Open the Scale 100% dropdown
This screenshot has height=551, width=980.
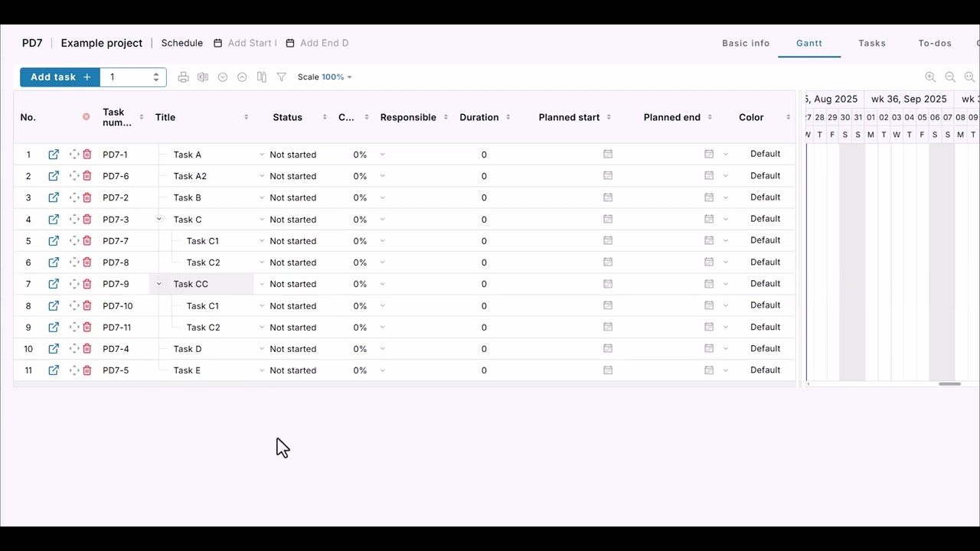click(325, 77)
